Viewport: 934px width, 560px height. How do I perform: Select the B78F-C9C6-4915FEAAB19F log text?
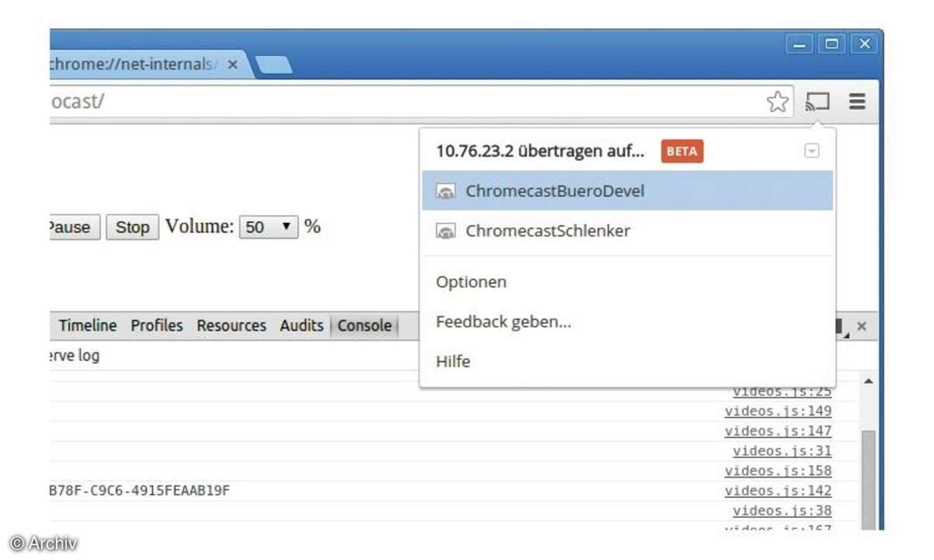pyautogui.click(x=140, y=491)
